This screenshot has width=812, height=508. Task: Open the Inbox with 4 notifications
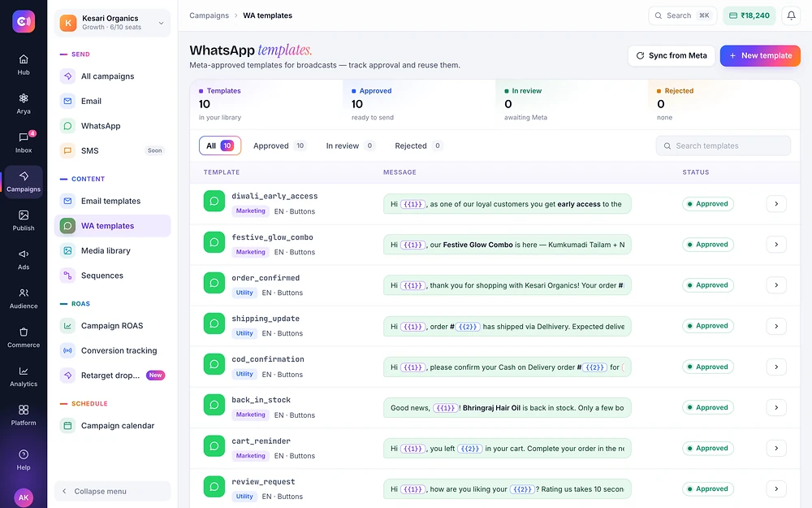coord(24,142)
